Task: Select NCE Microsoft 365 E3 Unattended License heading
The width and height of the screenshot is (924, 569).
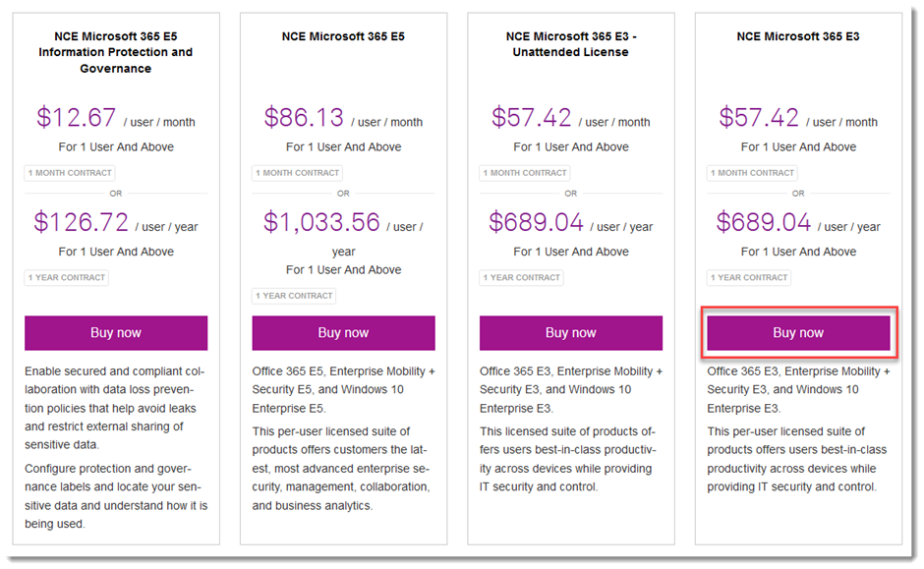Action: pos(570,44)
